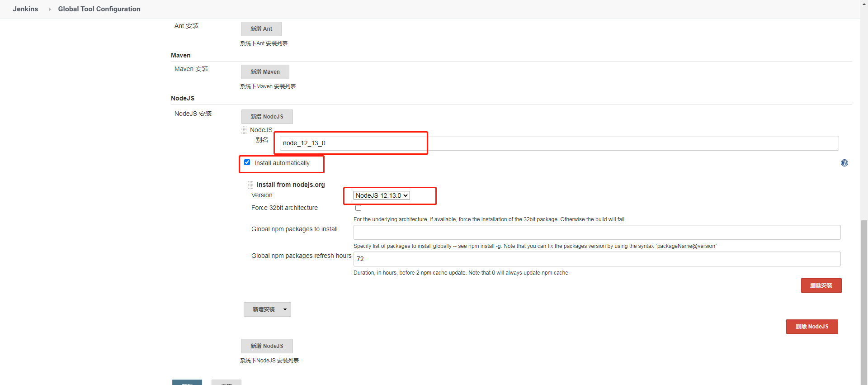Click the 新增 Ant button
This screenshot has height=385, width=868.
click(261, 29)
